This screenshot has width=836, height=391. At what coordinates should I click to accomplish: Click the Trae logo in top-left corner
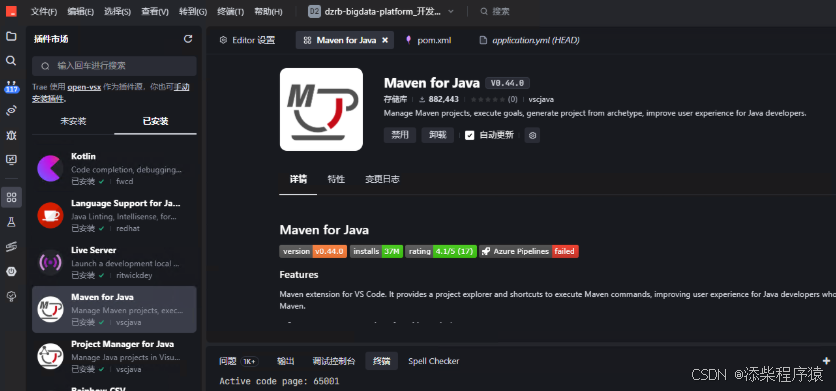point(11,11)
